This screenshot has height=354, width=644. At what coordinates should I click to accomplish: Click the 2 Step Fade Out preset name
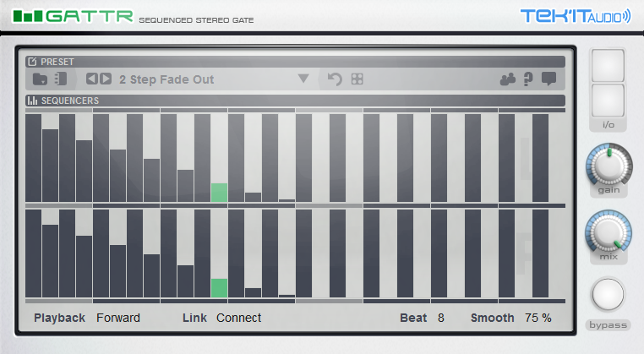(x=166, y=79)
